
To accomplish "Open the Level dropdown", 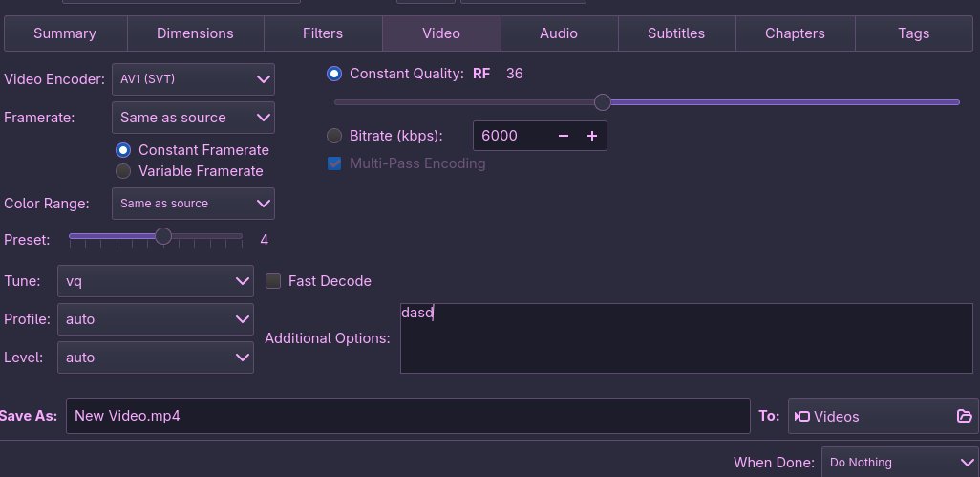I will (156, 358).
